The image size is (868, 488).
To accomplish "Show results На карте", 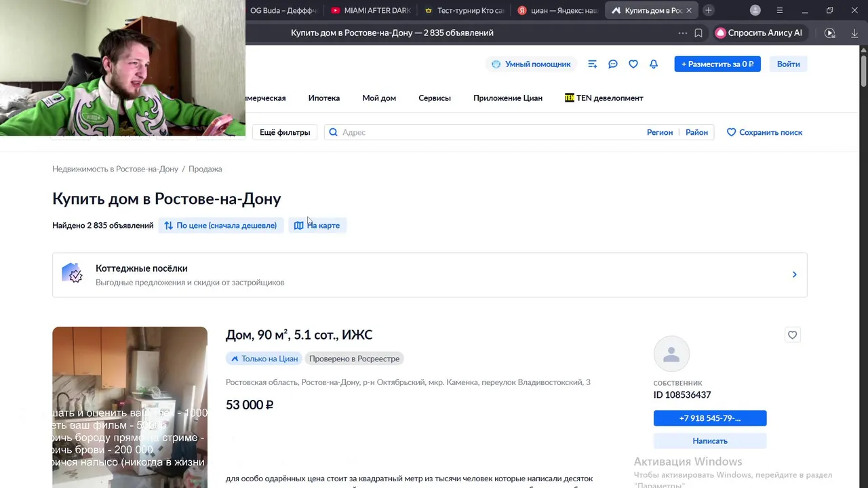I will 317,225.
